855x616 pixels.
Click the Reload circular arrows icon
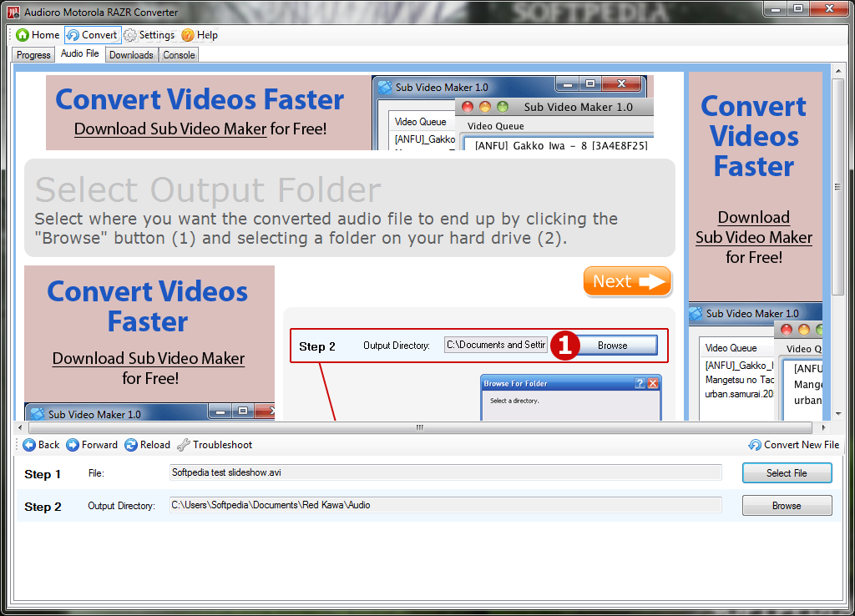coord(131,445)
